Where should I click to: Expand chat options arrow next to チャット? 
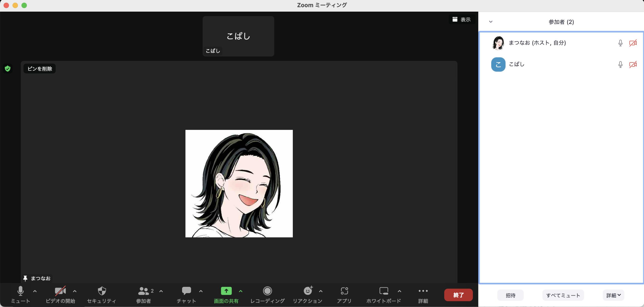click(x=201, y=291)
